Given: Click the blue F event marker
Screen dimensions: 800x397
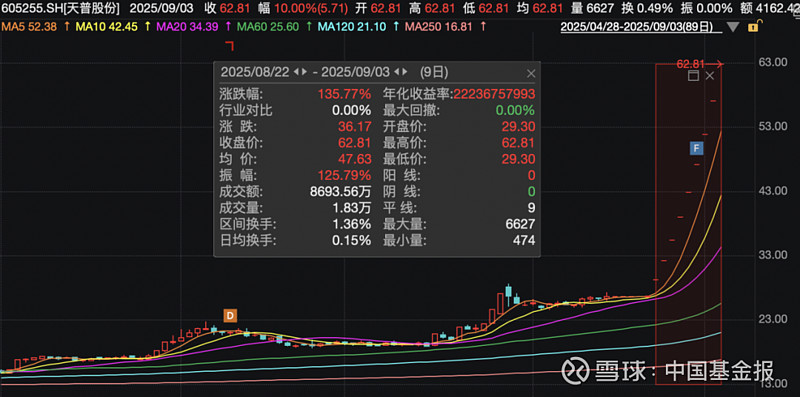Looking at the screenshot, I should coord(696,148).
